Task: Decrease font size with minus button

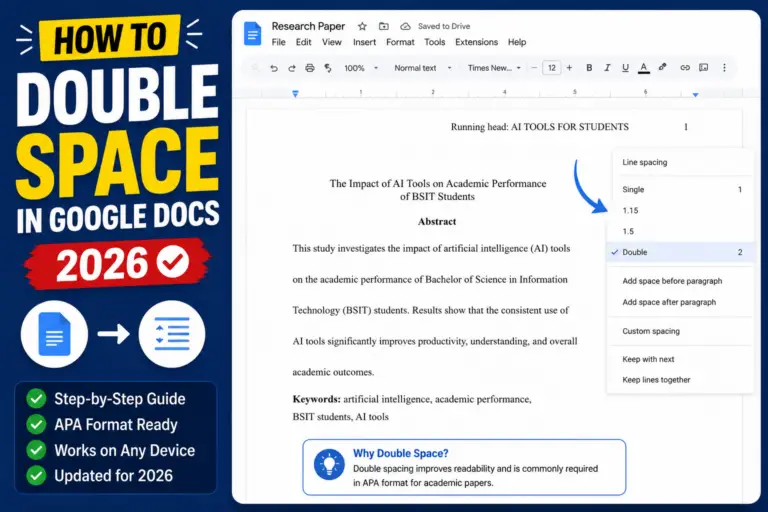Action: coord(534,68)
